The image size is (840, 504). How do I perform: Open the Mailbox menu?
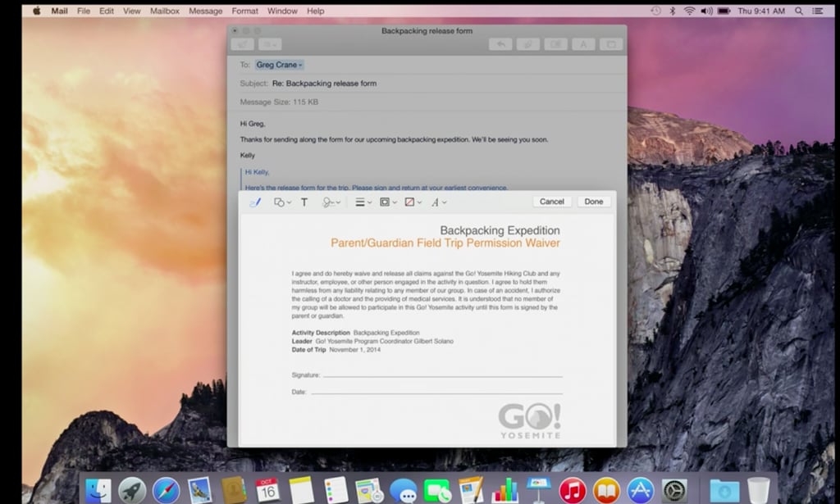click(164, 11)
